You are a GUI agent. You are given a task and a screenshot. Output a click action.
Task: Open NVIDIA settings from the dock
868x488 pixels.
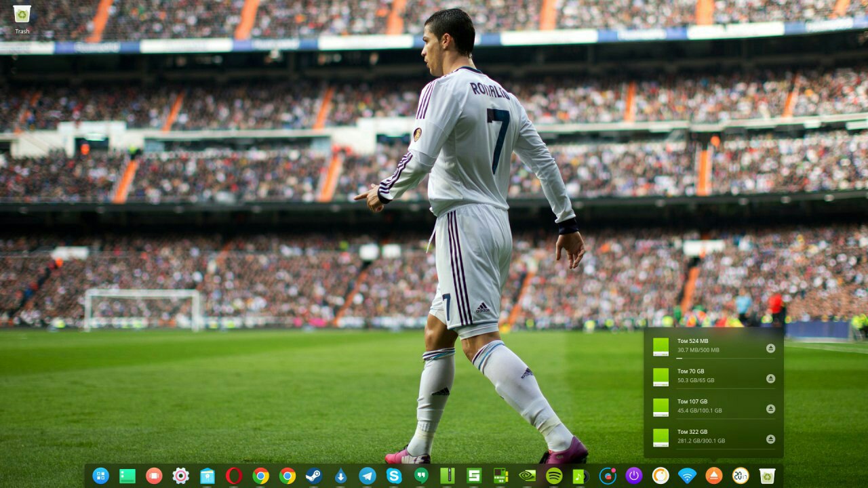point(528,476)
